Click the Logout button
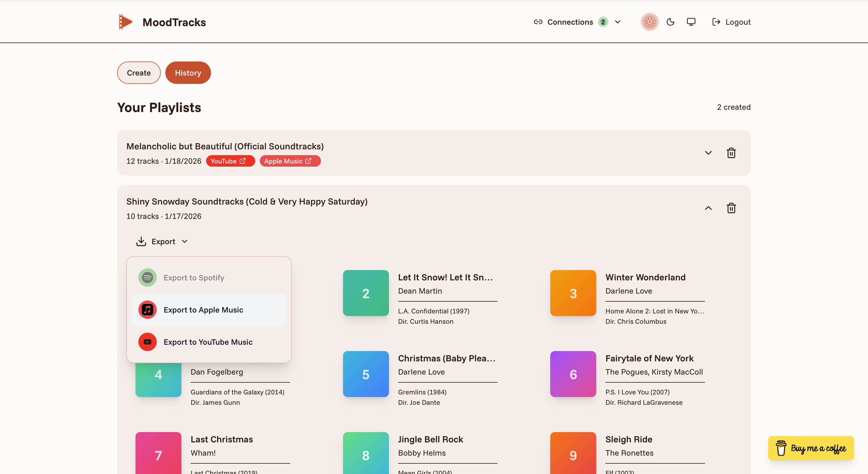The image size is (868, 474). (x=731, y=22)
